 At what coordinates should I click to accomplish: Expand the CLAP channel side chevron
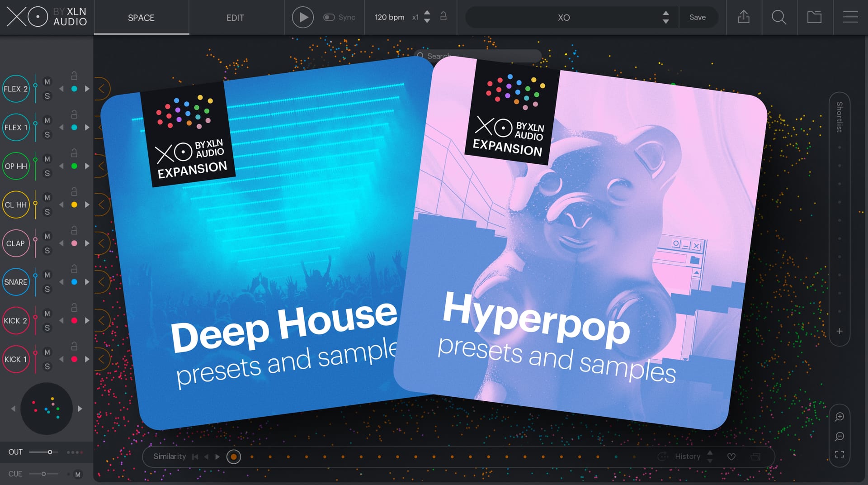(x=102, y=243)
